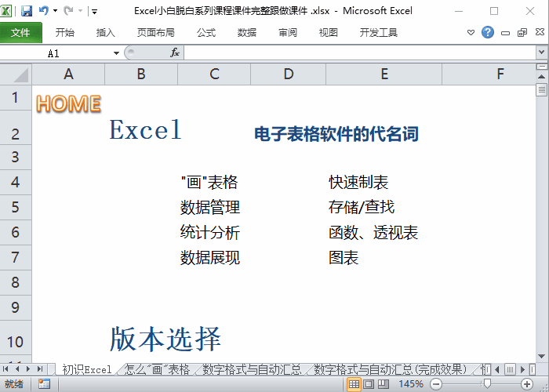Switch to Normal view button
The image size is (549, 392).
pos(354,384)
